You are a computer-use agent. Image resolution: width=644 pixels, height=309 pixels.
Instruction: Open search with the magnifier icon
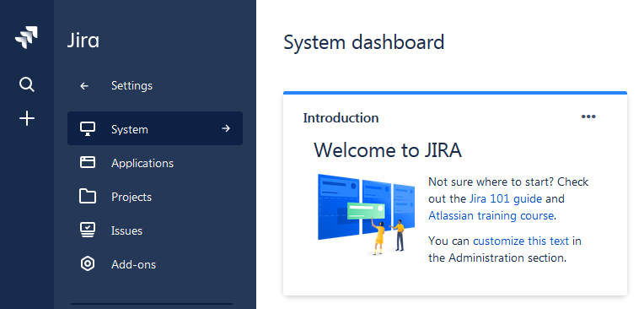(x=27, y=85)
